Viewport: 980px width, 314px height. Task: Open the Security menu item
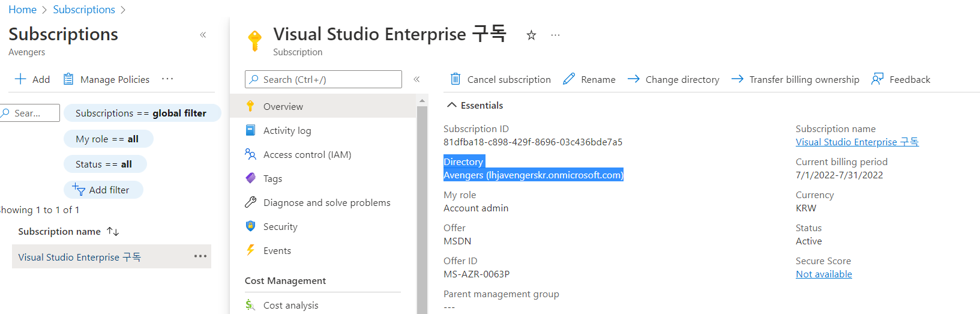click(323, 226)
